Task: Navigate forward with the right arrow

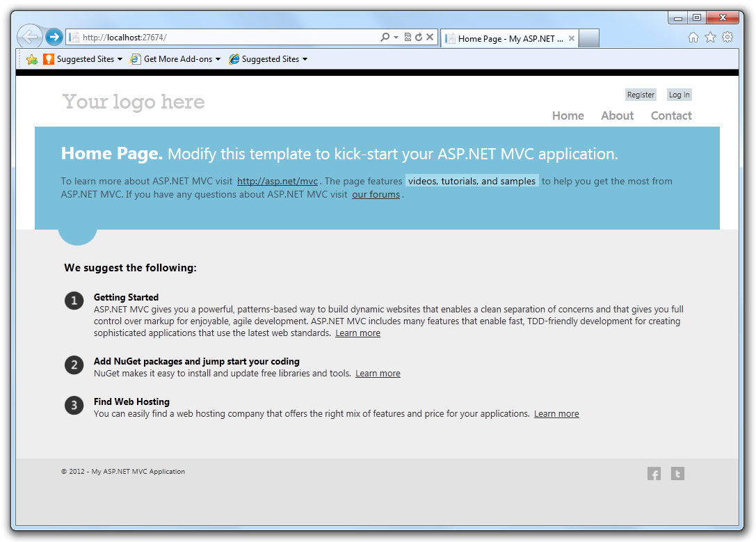Action: click(x=53, y=36)
